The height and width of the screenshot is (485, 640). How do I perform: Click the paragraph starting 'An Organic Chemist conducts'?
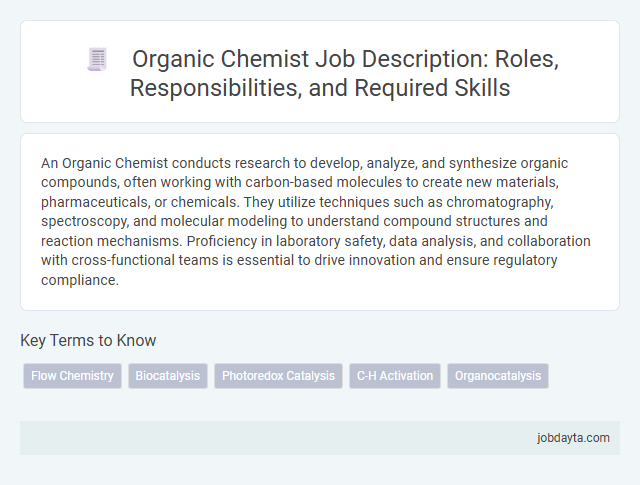pyautogui.click(x=316, y=221)
